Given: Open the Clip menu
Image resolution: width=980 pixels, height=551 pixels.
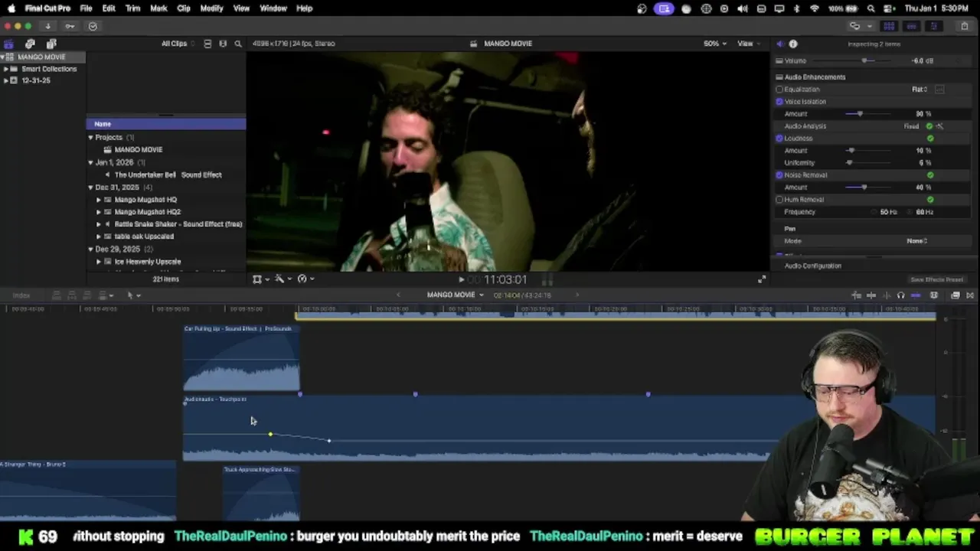Looking at the screenshot, I should (184, 8).
